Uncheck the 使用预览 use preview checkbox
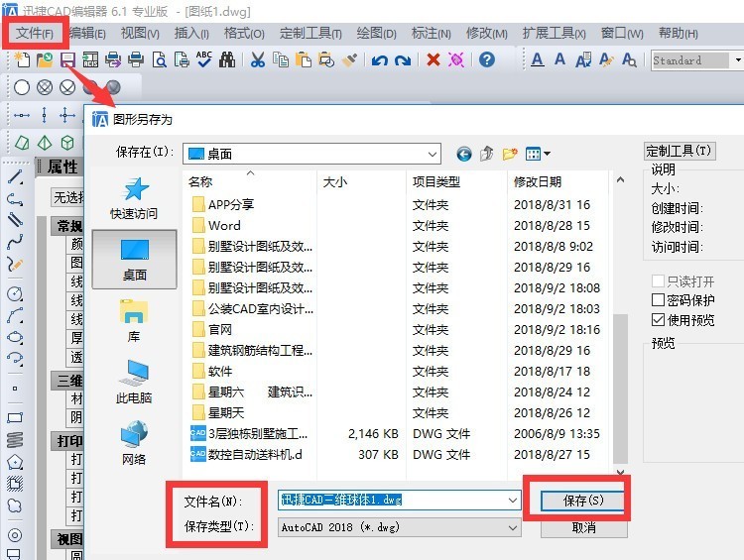The image size is (744, 560). click(658, 320)
